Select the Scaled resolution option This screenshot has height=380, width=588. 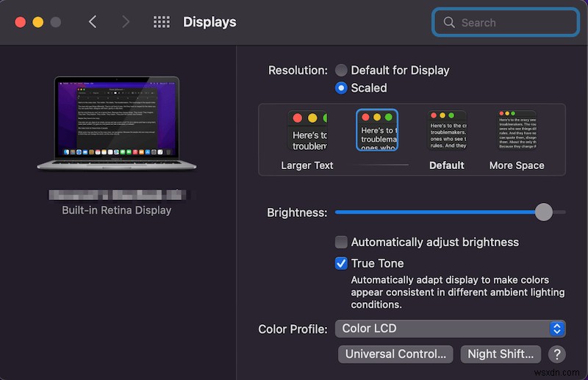(x=341, y=88)
